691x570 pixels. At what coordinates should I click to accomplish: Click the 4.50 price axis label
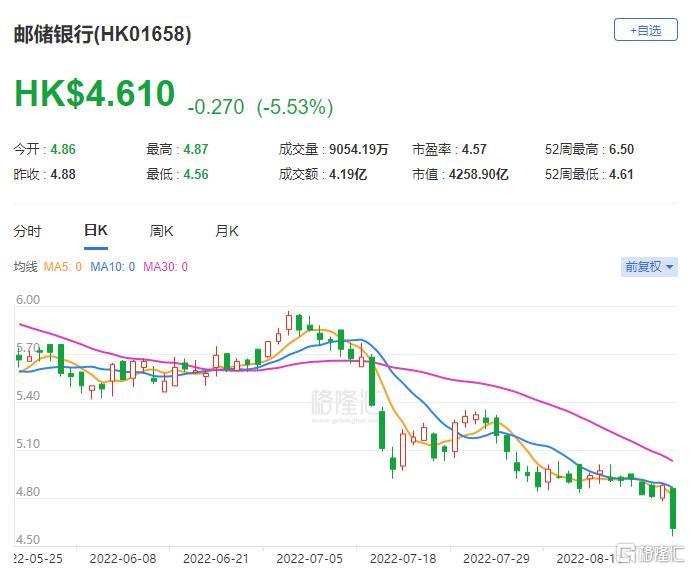[x=28, y=540]
